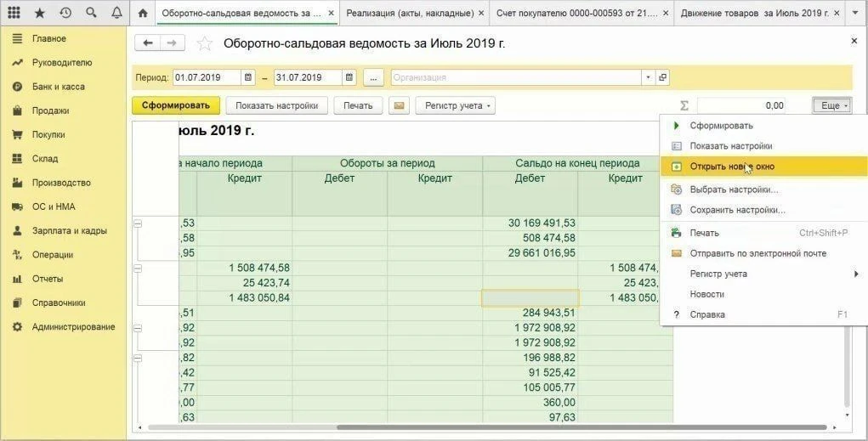The width and height of the screenshot is (868, 441).
Task: Click the email envelope toolbar icon
Action: point(399,105)
